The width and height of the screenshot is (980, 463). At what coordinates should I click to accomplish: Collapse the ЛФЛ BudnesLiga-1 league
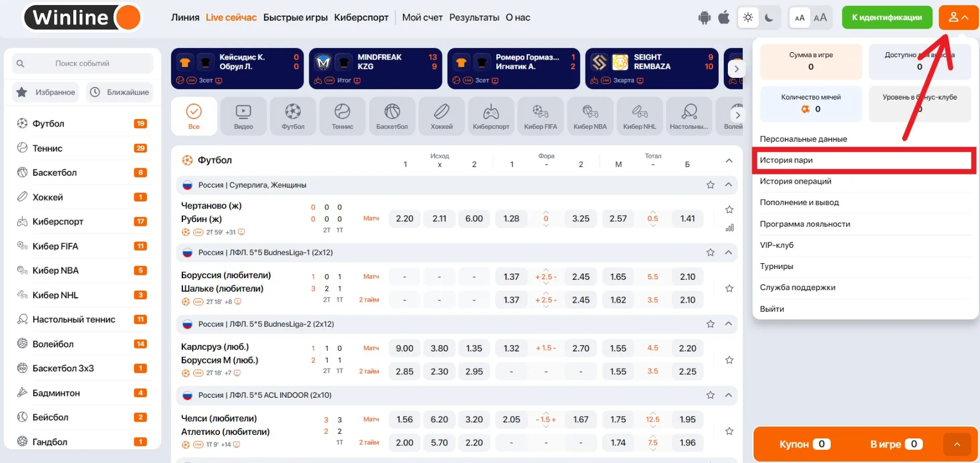click(728, 252)
